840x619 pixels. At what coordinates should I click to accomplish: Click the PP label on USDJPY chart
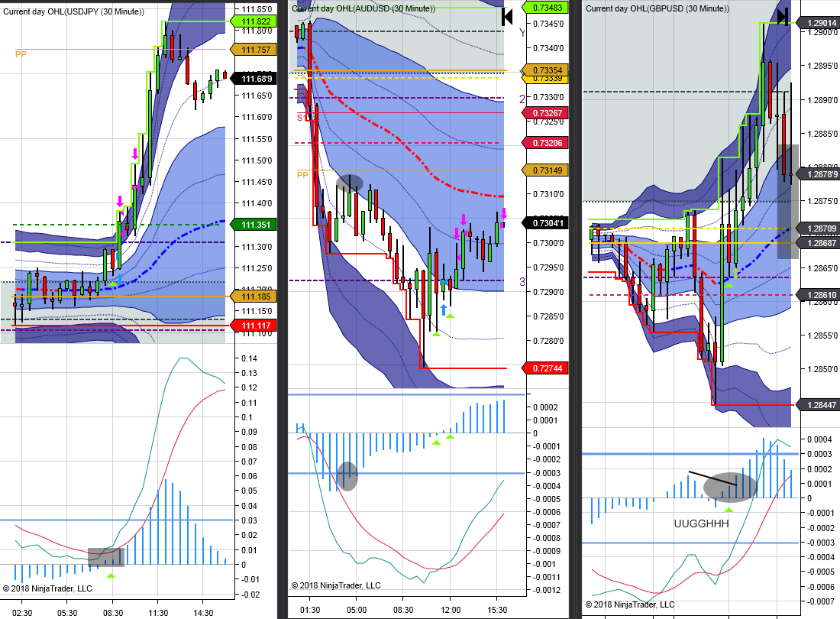coord(21,54)
